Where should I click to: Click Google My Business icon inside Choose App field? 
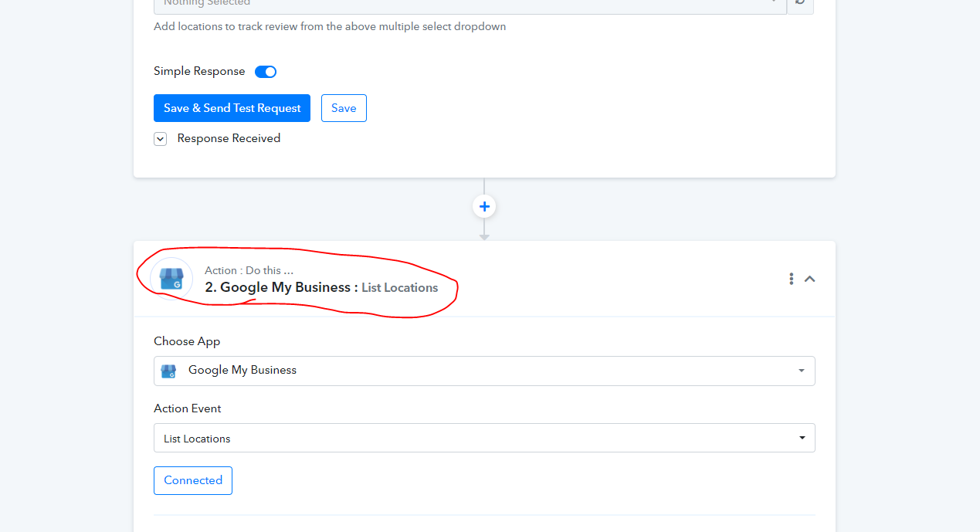168,371
